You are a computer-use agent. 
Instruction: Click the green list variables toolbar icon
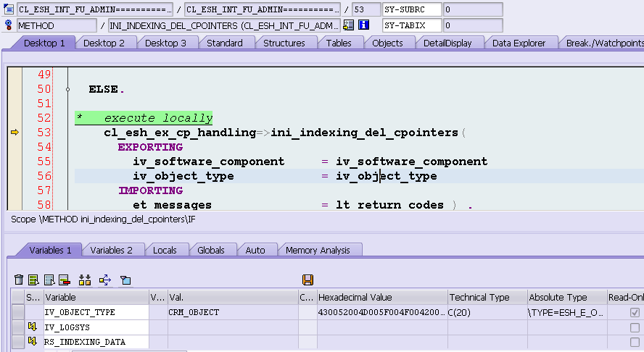[33, 280]
